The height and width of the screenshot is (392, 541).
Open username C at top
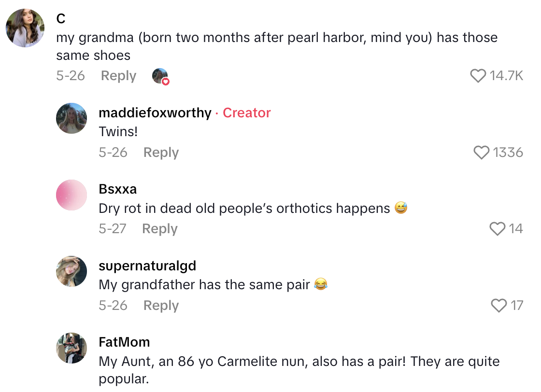click(x=61, y=19)
